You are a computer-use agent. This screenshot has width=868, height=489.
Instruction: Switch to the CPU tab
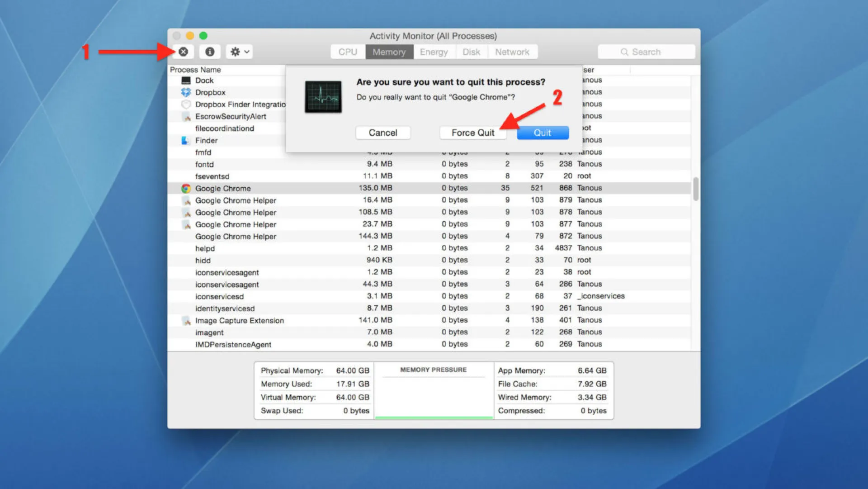[346, 52]
